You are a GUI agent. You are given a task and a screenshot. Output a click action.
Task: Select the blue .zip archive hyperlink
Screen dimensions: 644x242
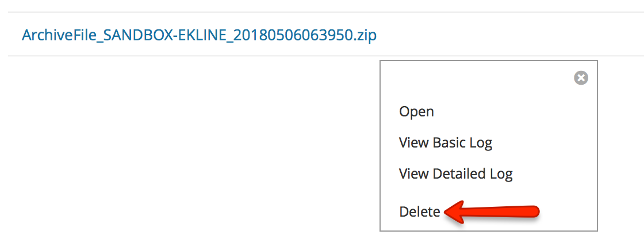point(199,35)
